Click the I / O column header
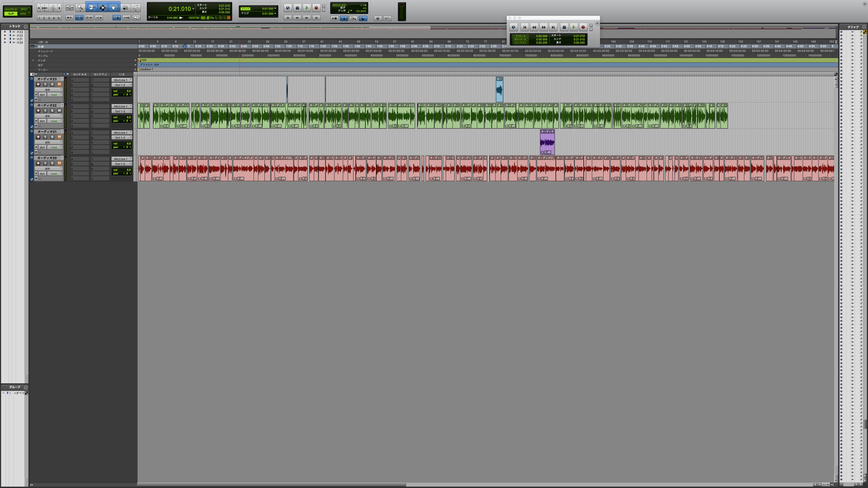The width and height of the screenshot is (868, 488). tap(122, 74)
